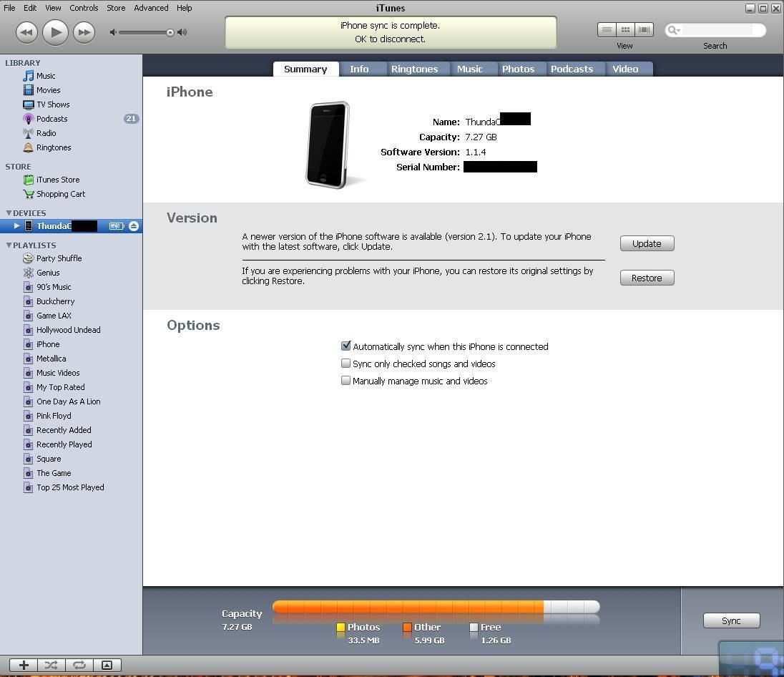Click the volume slider knob
This screenshot has height=677, width=784.
coord(170,32)
